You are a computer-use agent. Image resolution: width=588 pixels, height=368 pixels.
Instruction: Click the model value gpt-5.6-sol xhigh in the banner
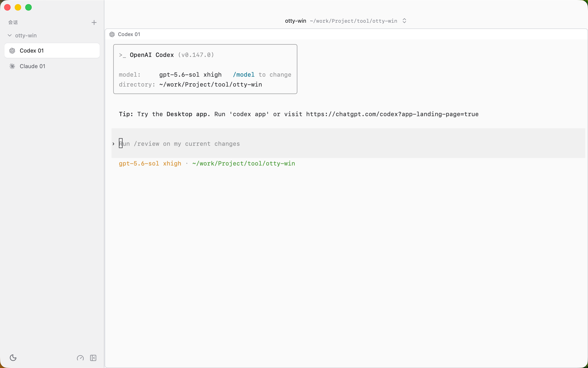tap(190, 75)
